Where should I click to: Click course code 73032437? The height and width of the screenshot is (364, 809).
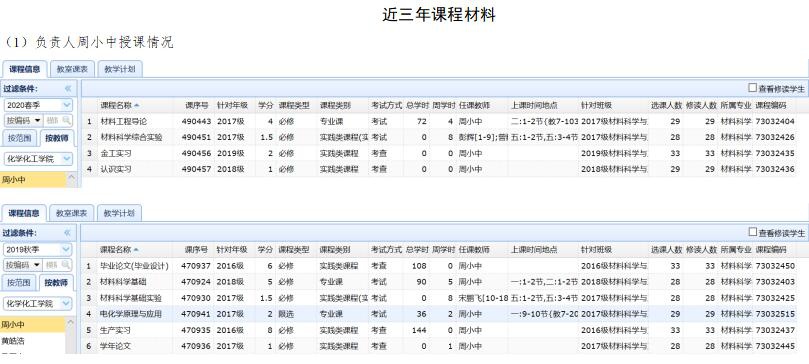[775, 330]
